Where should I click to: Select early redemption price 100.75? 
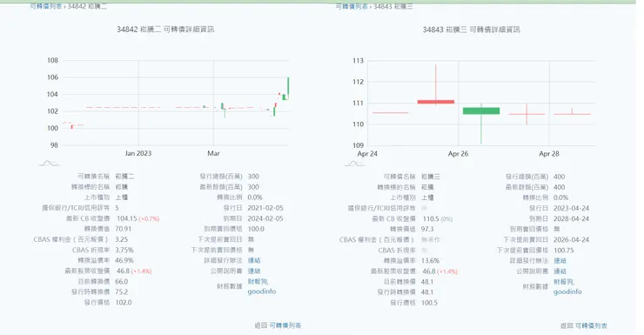pos(564,251)
